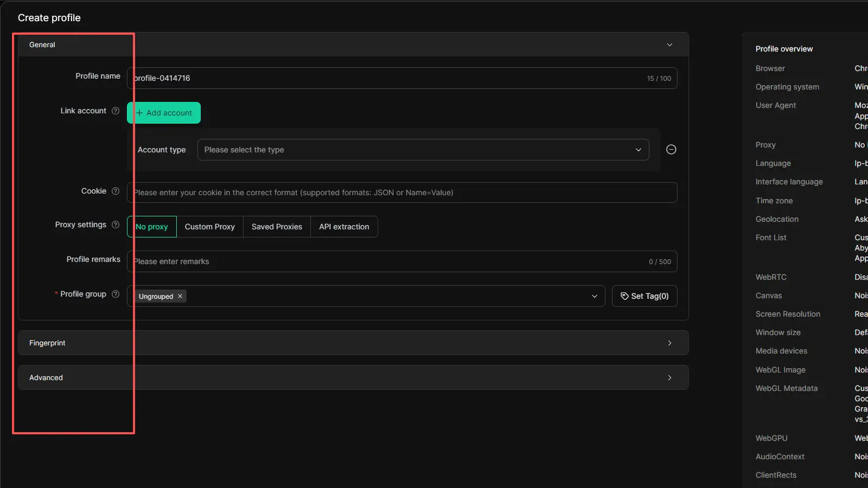Click the Cookie help question icon
The image size is (868, 488).
(116, 191)
